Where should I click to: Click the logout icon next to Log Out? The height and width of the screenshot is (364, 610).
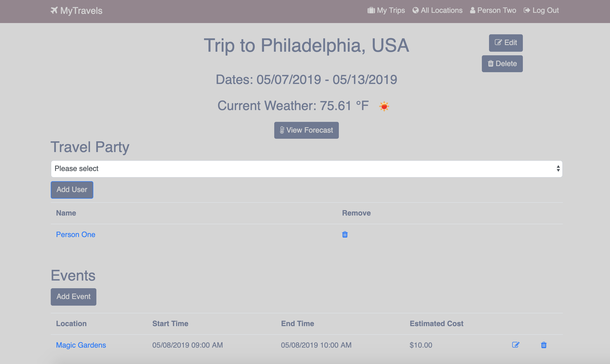527,10
